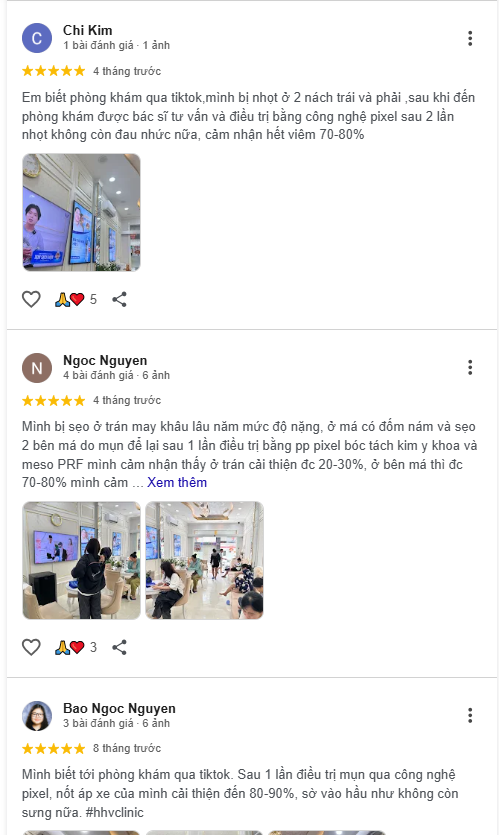Open more options for Chi Kim's review
Screen dimensions: 499x835
pos(470,38)
